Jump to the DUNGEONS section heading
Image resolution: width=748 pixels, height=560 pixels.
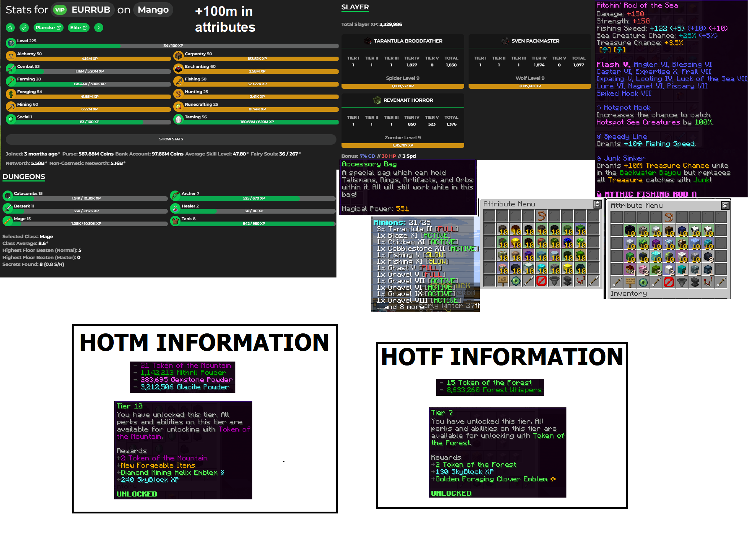tap(24, 177)
